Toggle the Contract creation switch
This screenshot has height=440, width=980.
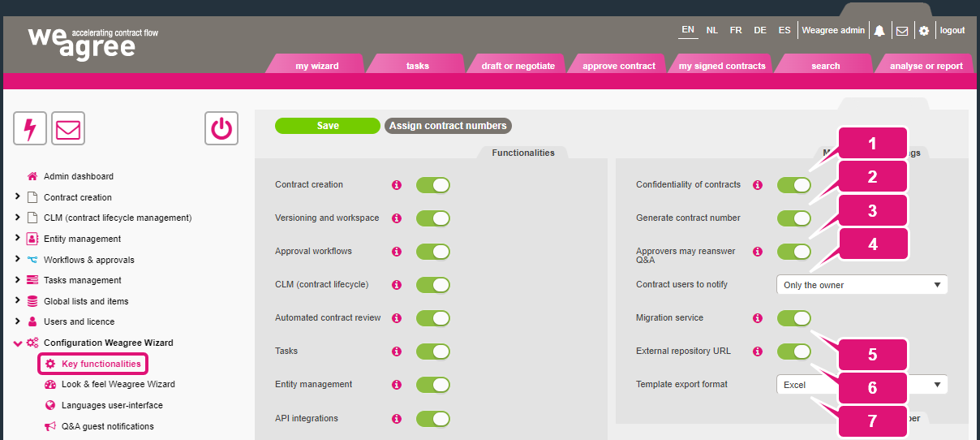(x=433, y=185)
